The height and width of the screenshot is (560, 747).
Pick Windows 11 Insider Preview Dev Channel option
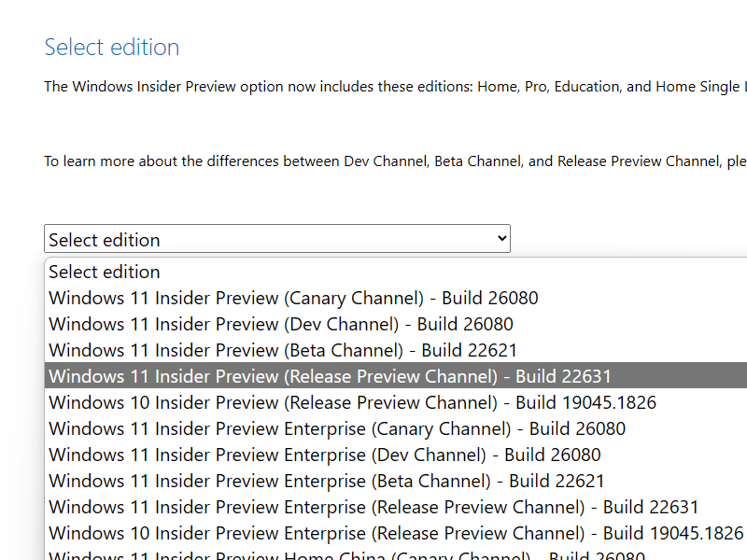(x=280, y=324)
